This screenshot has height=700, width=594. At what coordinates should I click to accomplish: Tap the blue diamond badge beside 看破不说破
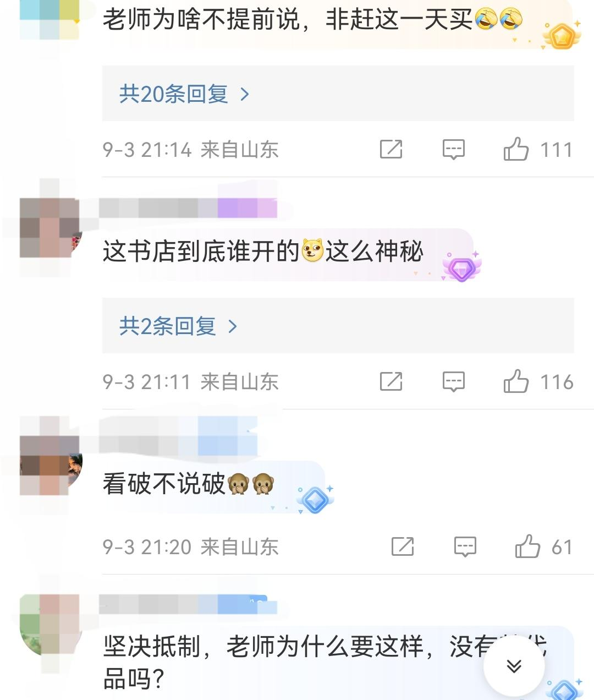coord(315,500)
